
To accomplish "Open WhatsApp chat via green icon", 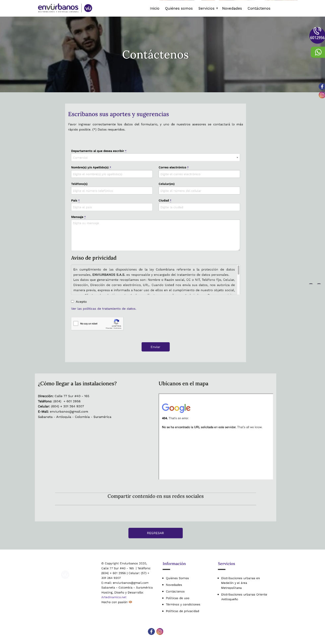I will 318,52.
